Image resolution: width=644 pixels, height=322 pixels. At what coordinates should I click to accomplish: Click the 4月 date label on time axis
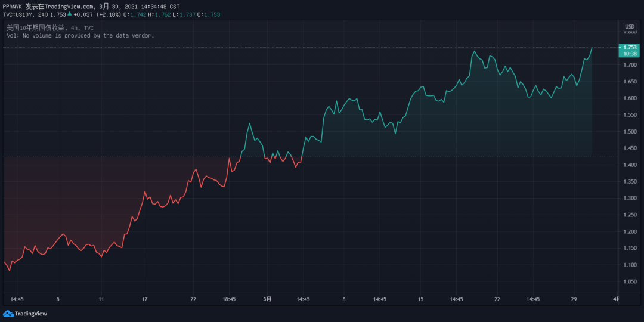(615, 299)
